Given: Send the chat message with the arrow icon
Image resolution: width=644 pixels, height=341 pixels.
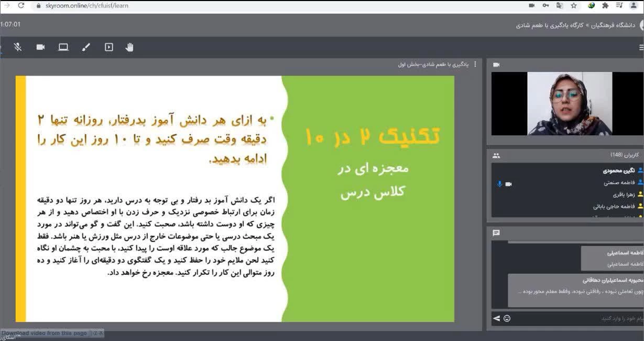Looking at the screenshot, I should [x=496, y=318].
